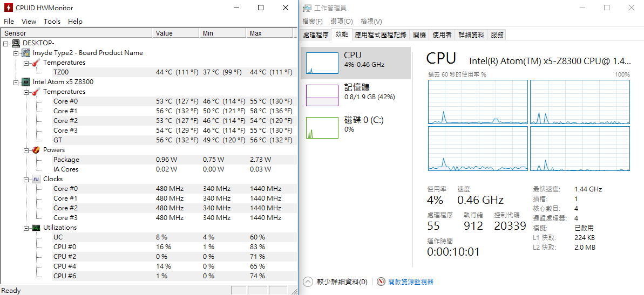Click 較少詳細資料(D) button
Viewport: 644px width, 295px height.
[x=342, y=282]
